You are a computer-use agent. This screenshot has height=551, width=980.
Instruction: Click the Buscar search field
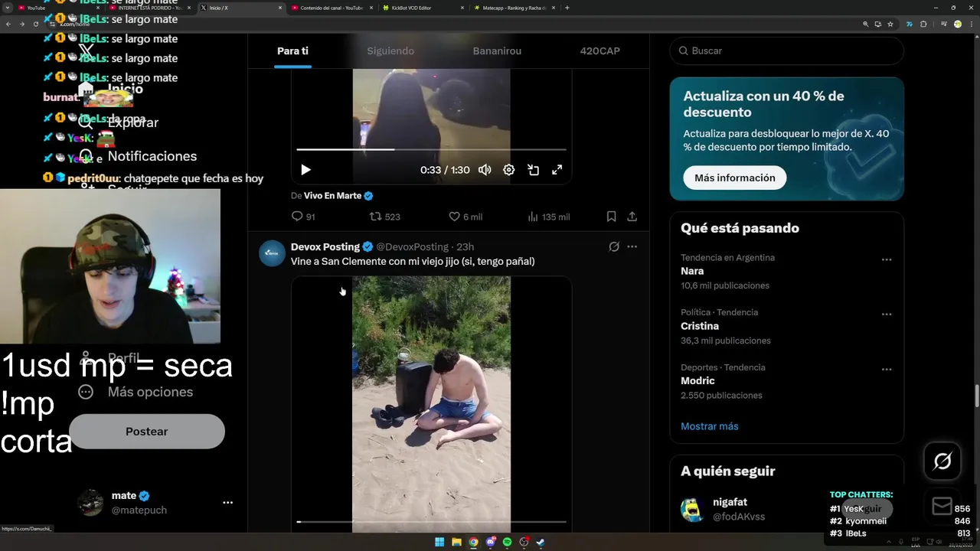click(x=787, y=51)
